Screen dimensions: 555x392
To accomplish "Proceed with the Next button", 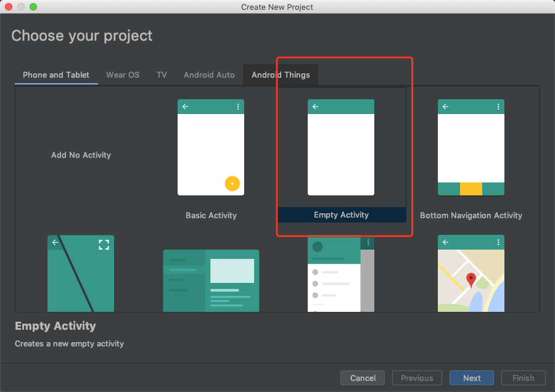I will [472, 378].
